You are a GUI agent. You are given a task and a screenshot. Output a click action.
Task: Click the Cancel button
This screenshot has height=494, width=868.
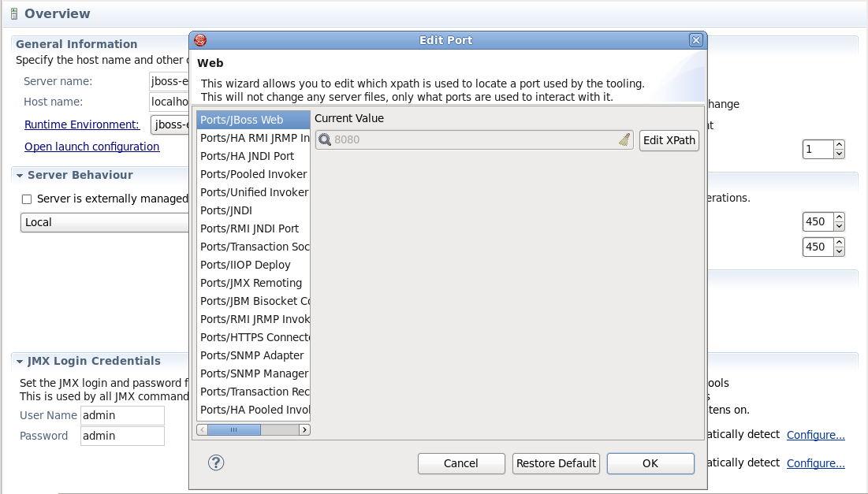(461, 463)
